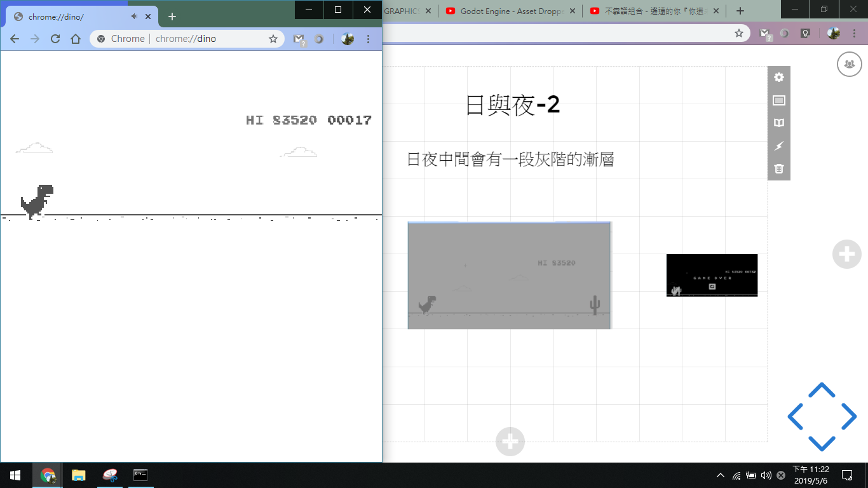Close the GRAPHIC tab
The height and width of the screenshot is (488, 868).
428,11
